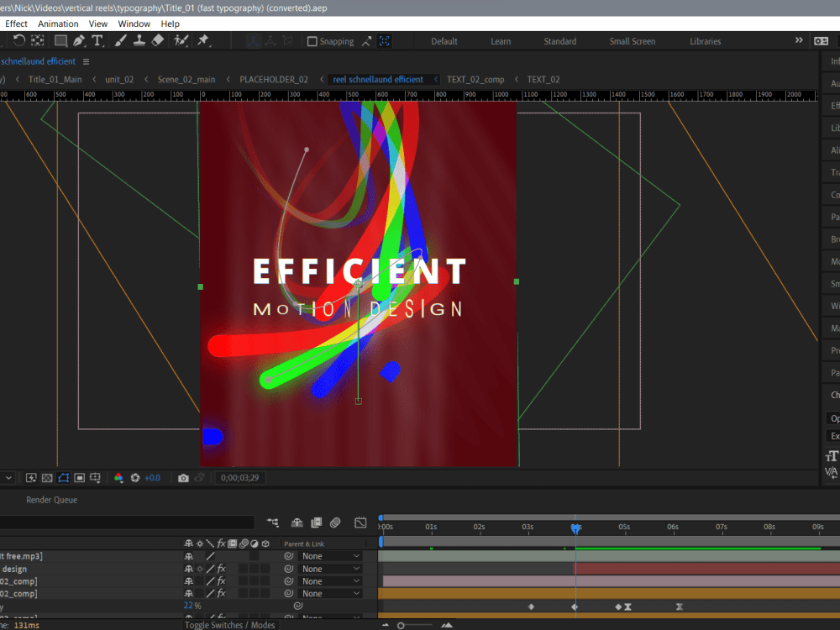Click the Hide Shy Layers icon above timeline

coord(297,522)
